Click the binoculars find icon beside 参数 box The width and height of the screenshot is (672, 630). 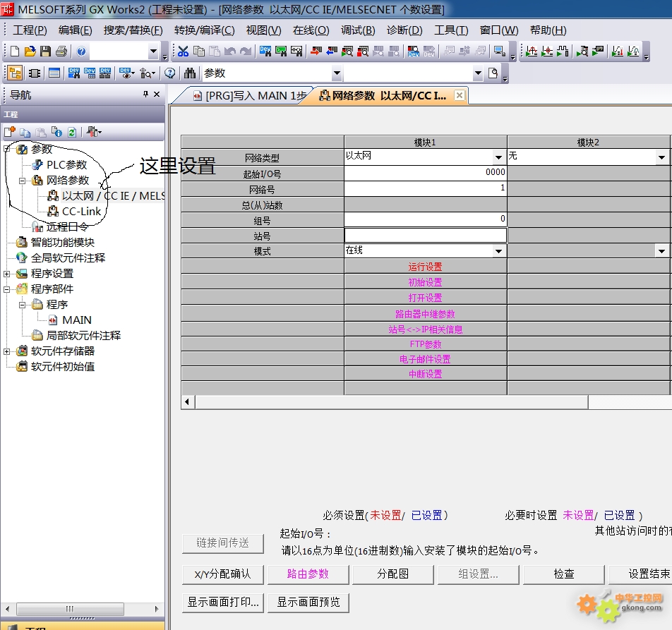[x=189, y=73]
